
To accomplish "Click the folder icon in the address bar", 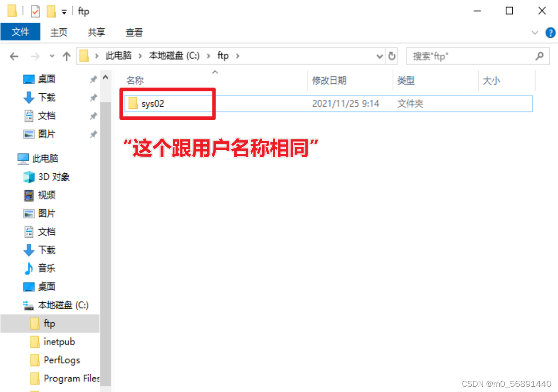I will (84, 55).
